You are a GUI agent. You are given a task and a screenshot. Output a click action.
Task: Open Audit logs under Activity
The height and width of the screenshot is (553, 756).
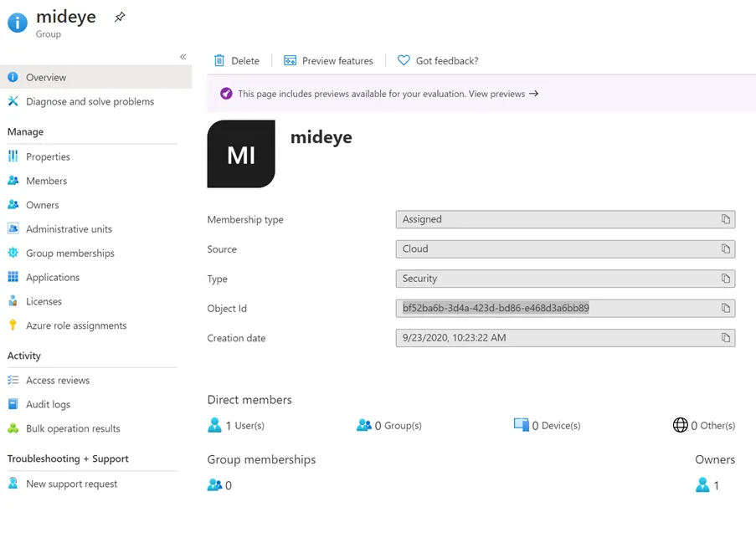click(55, 404)
